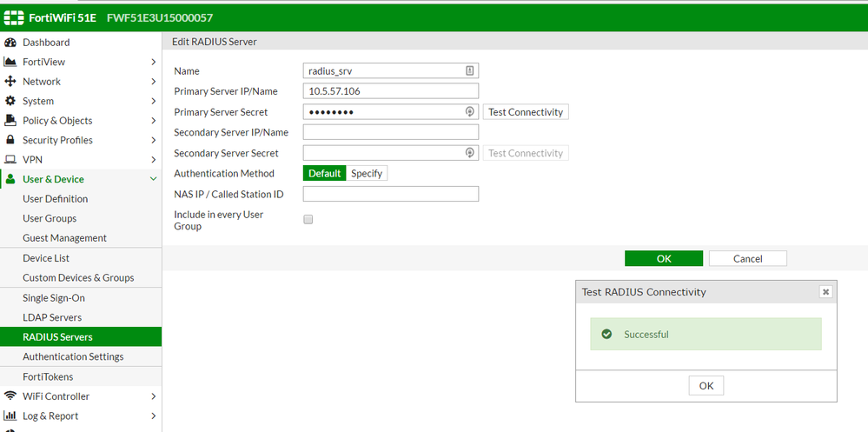868x432 pixels.
Task: Close the Test RADIUS Connectivity dialog
Action: 825,292
